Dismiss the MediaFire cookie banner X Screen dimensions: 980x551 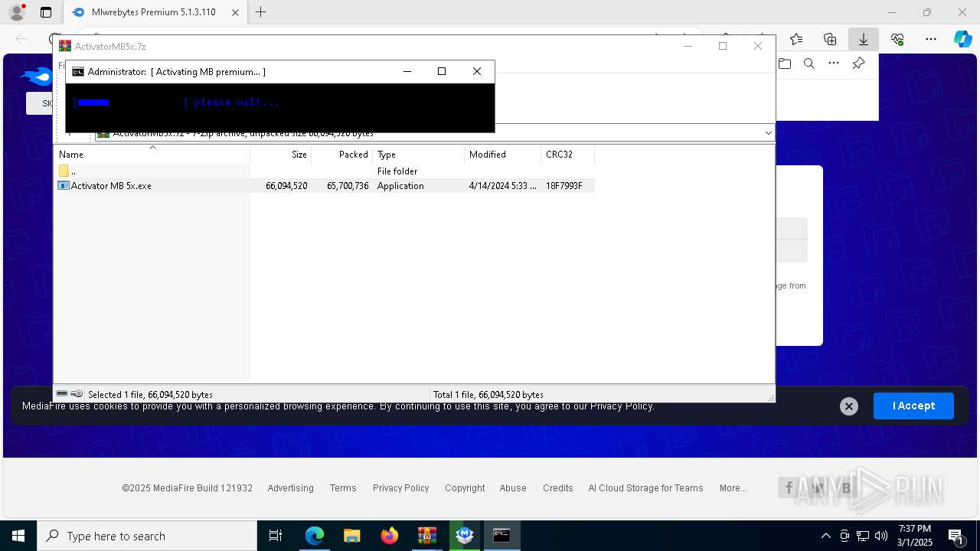click(848, 406)
